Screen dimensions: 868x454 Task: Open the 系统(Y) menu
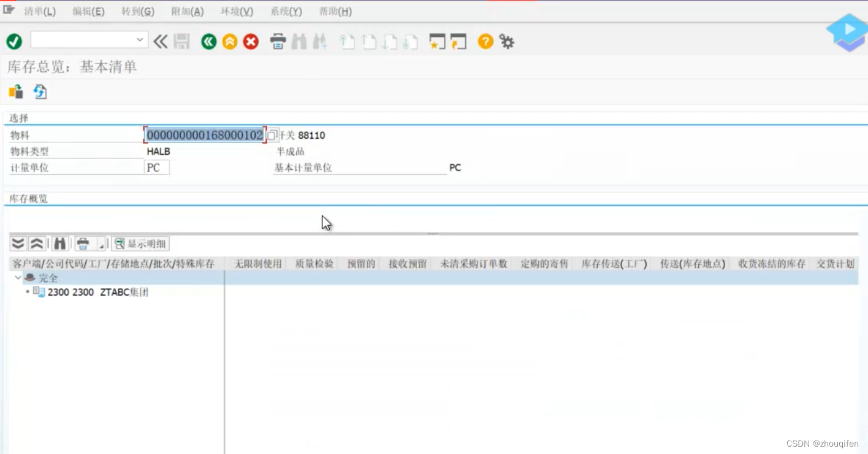click(286, 12)
